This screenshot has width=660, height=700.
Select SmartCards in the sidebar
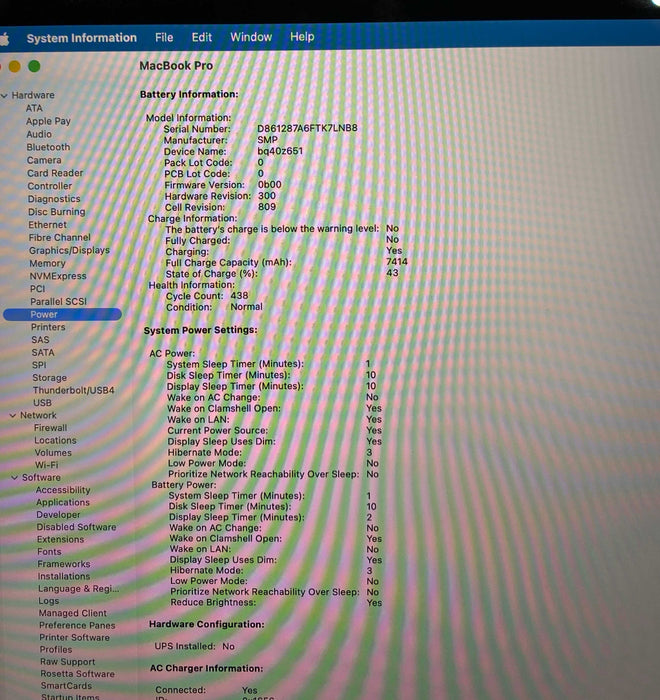[x=66, y=686]
